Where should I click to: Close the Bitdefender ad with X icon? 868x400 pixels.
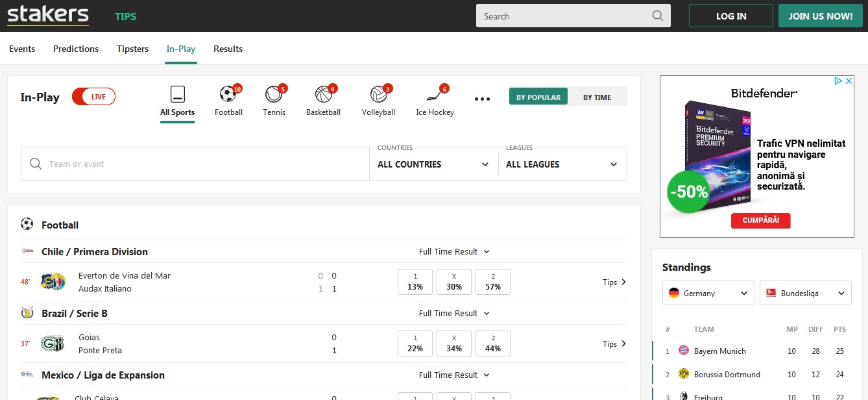(849, 81)
